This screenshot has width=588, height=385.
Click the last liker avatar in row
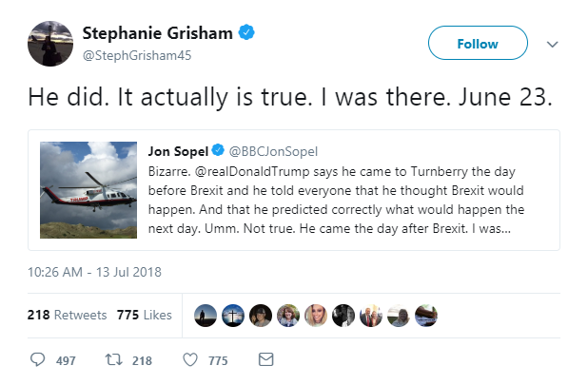pos(426,315)
